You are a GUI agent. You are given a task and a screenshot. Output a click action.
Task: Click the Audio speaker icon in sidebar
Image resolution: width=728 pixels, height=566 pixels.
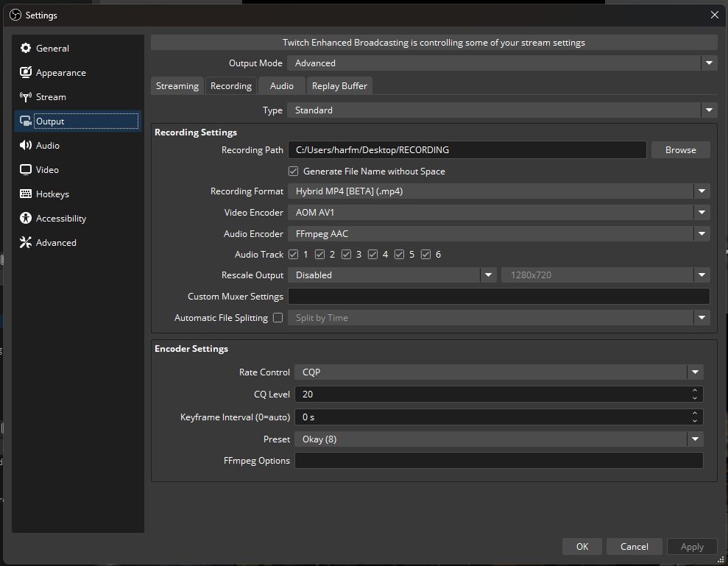(26, 146)
